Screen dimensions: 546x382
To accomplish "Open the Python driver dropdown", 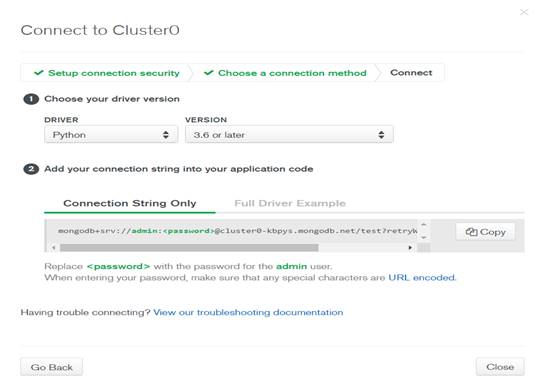I will tap(111, 135).
